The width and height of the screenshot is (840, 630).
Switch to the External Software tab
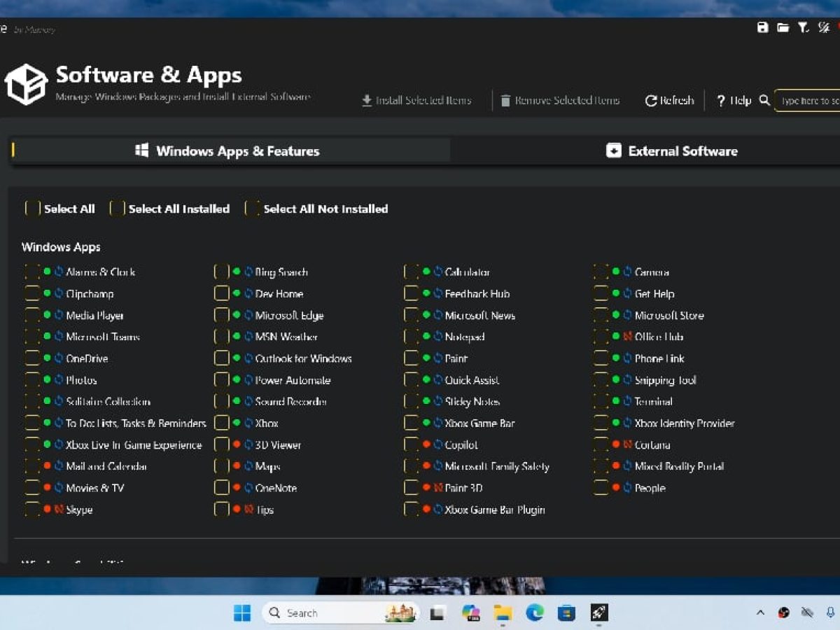click(x=672, y=151)
